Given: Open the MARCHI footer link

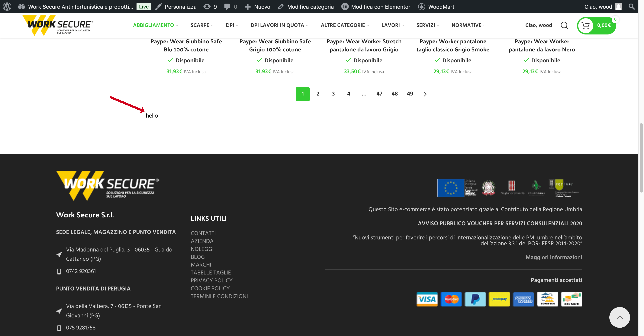Looking at the screenshot, I should pyautogui.click(x=201, y=265).
